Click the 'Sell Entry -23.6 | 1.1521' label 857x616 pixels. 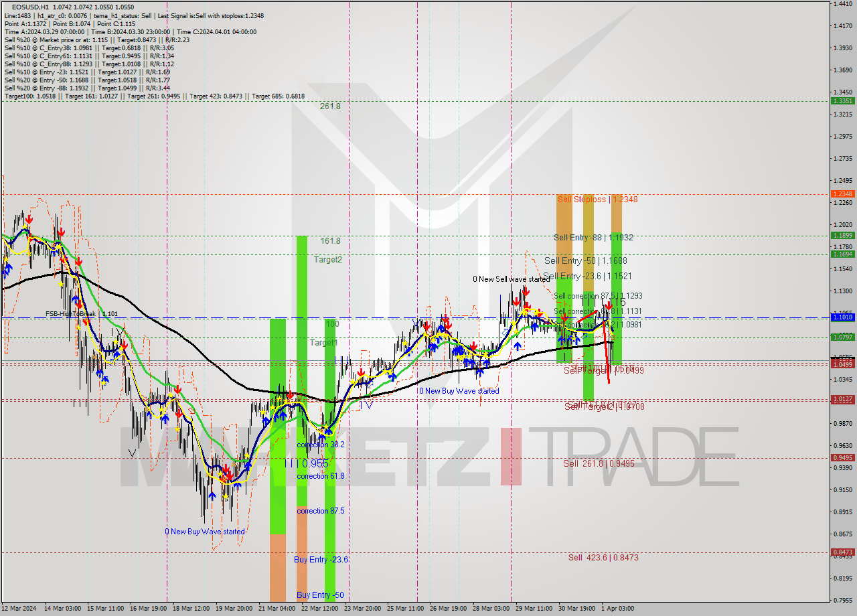(587, 276)
